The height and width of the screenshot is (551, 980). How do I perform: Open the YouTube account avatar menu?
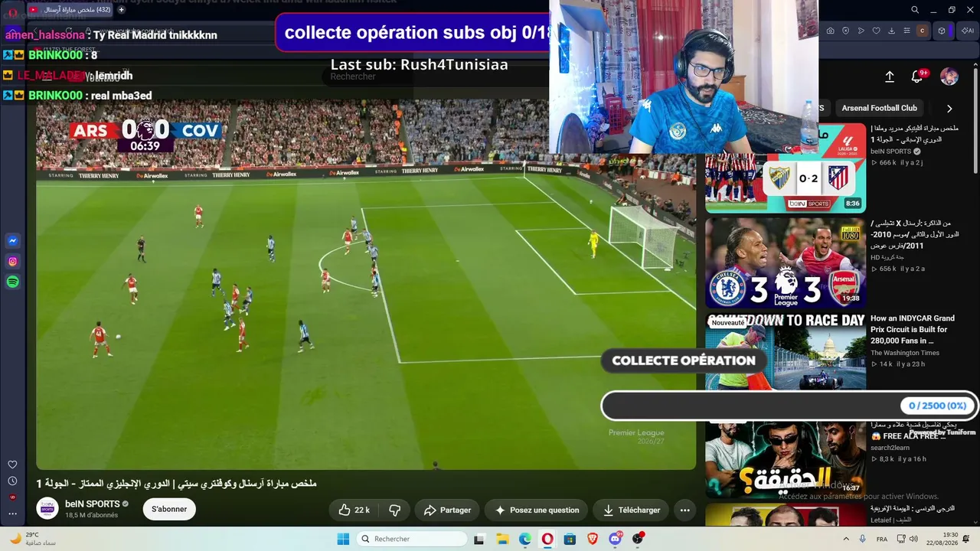tap(949, 77)
